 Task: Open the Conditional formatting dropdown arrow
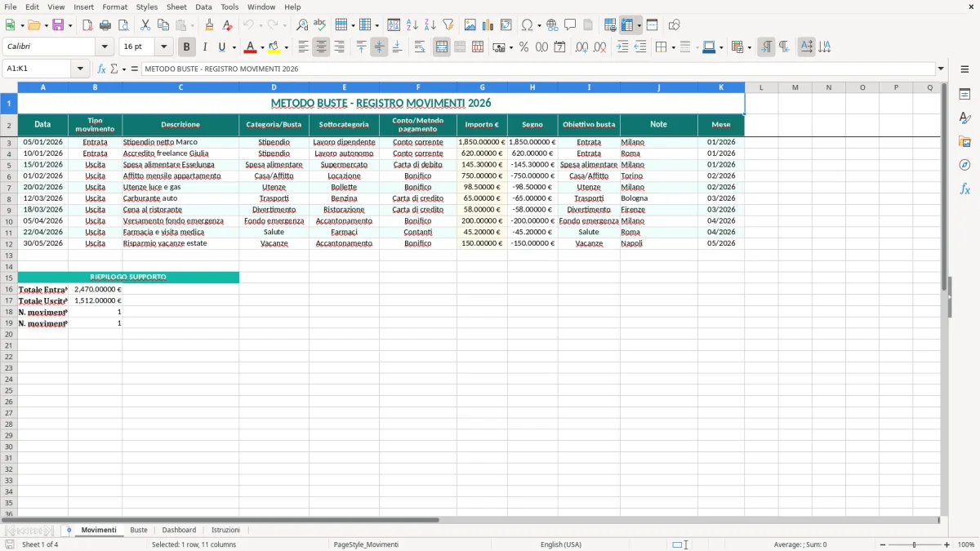[749, 47]
